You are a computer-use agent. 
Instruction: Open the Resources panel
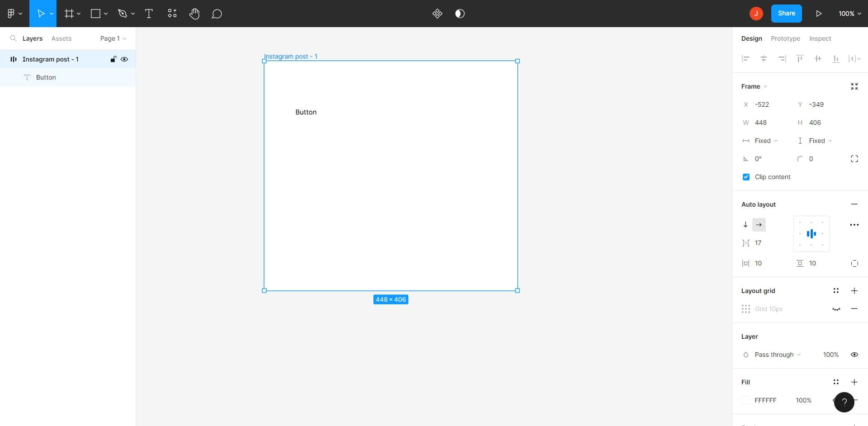click(x=172, y=13)
